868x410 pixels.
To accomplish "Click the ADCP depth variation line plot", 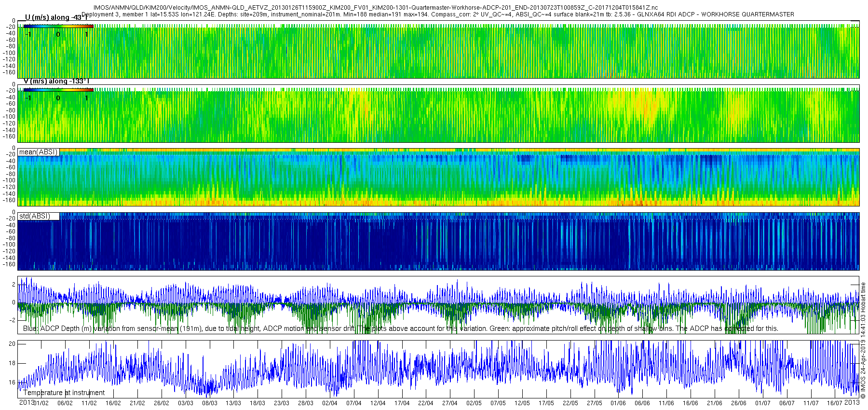I will 438,305.
